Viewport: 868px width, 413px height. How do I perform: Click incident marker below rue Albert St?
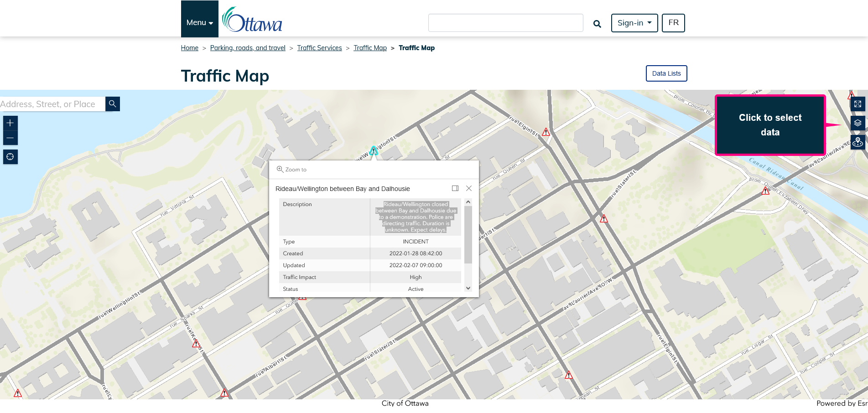(x=224, y=392)
